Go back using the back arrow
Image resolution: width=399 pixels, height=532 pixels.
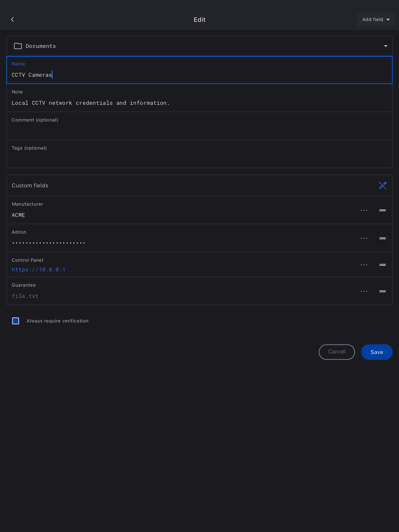coord(12,19)
